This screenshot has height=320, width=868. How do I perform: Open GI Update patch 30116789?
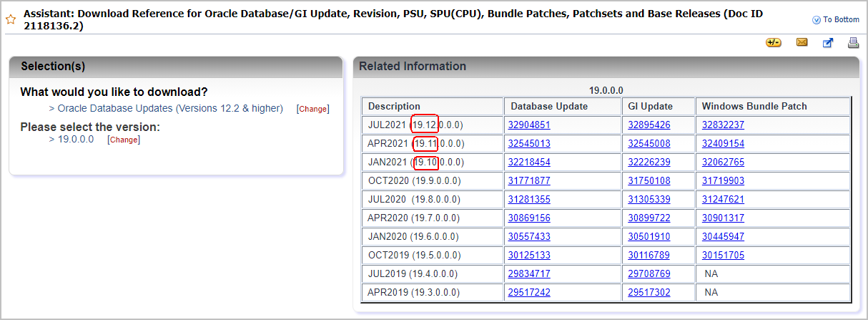[x=649, y=255]
